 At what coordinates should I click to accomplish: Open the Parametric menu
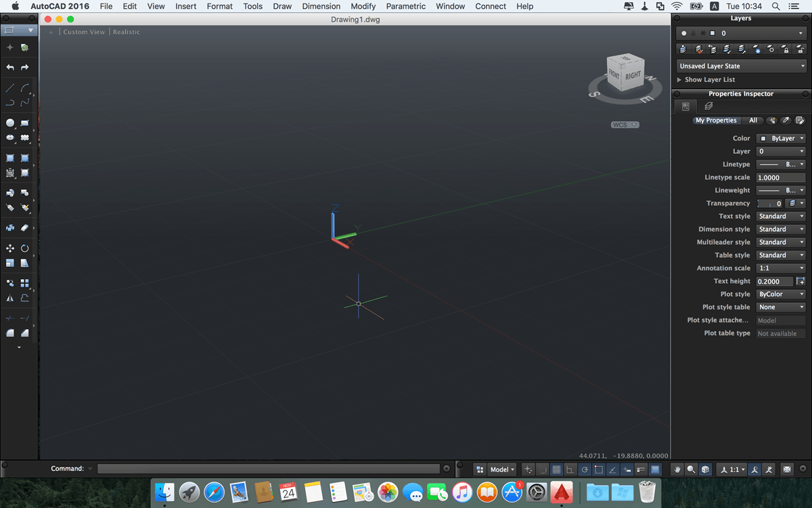(x=406, y=6)
